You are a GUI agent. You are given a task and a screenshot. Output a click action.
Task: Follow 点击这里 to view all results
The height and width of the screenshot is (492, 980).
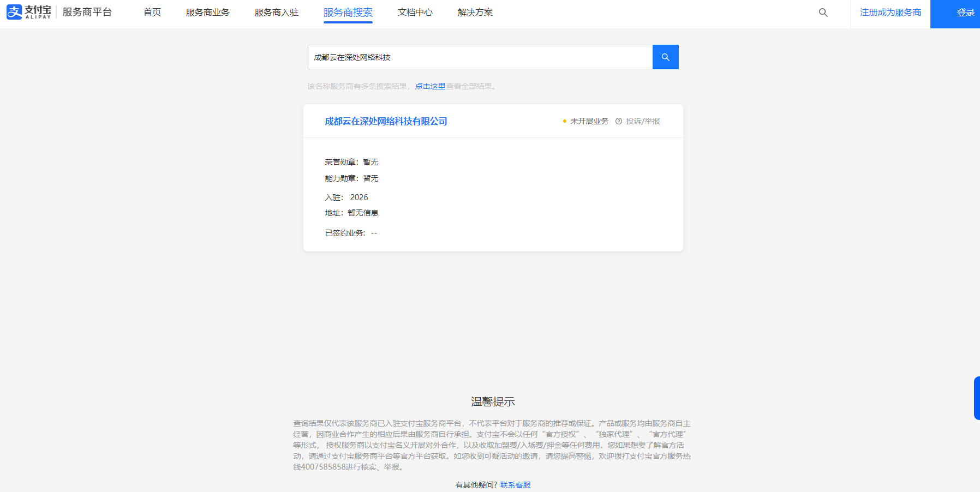coord(430,86)
